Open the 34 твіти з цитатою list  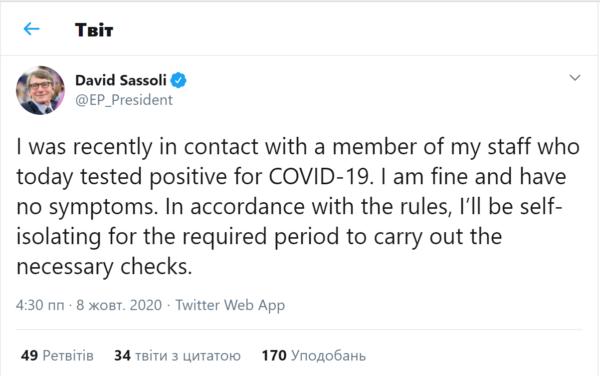pyautogui.click(x=177, y=355)
